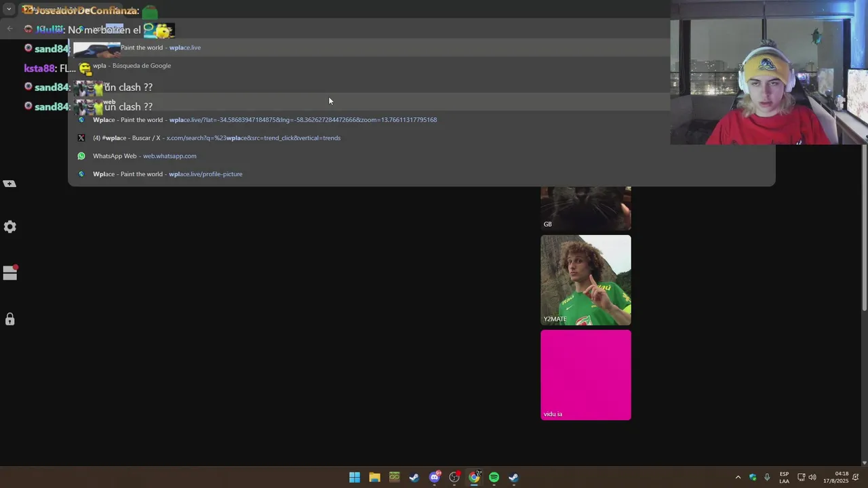Click the last Steam icon in the taskbar
868x488 pixels.
point(514,477)
